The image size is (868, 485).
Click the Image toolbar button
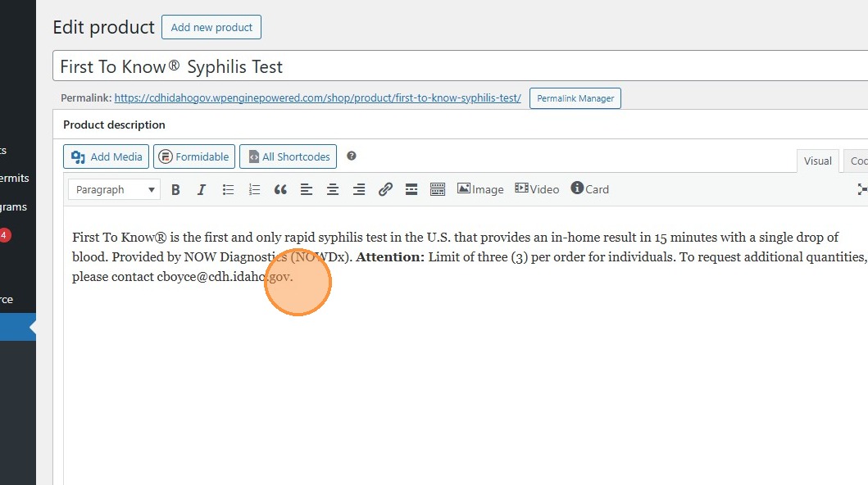480,189
